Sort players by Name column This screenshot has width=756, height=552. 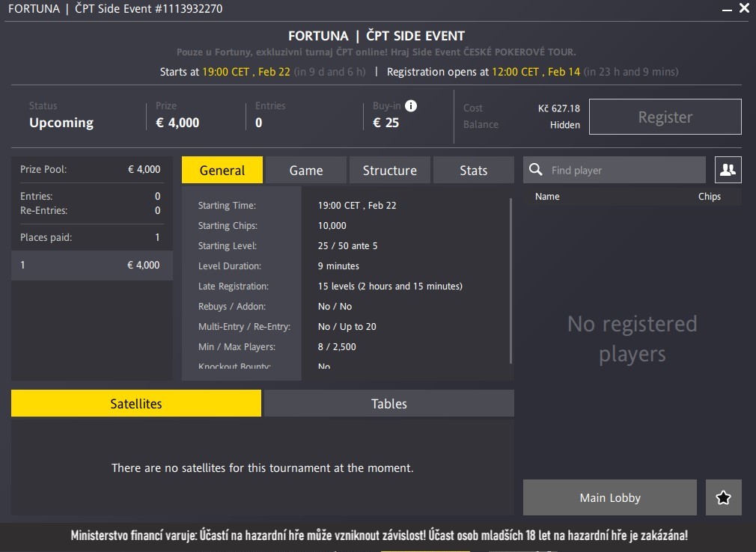click(x=547, y=197)
